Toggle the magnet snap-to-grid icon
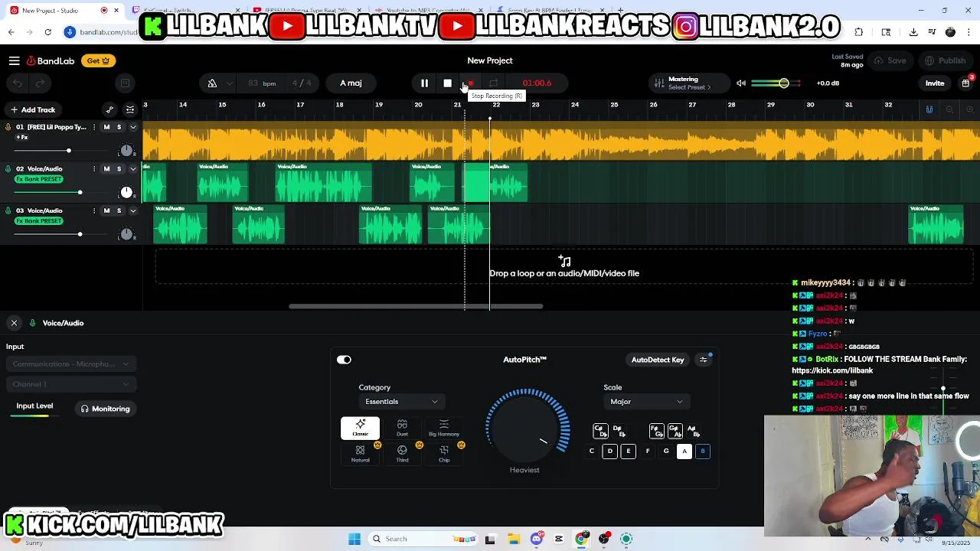Image resolution: width=980 pixels, height=551 pixels. click(929, 109)
